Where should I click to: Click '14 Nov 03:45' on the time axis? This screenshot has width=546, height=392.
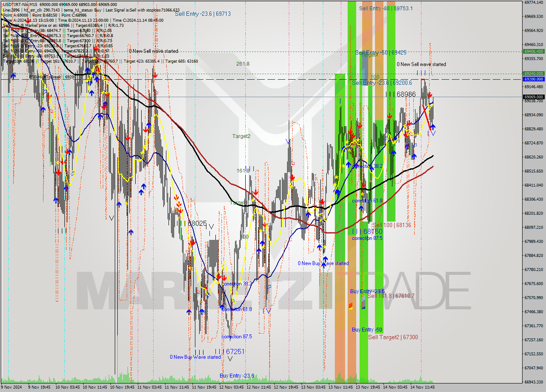(x=395, y=388)
